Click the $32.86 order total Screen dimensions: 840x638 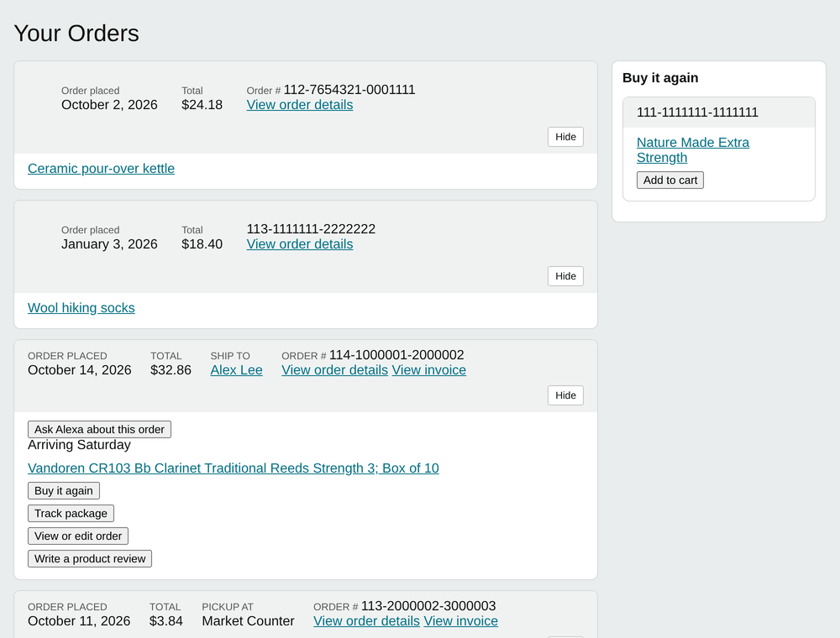click(171, 370)
